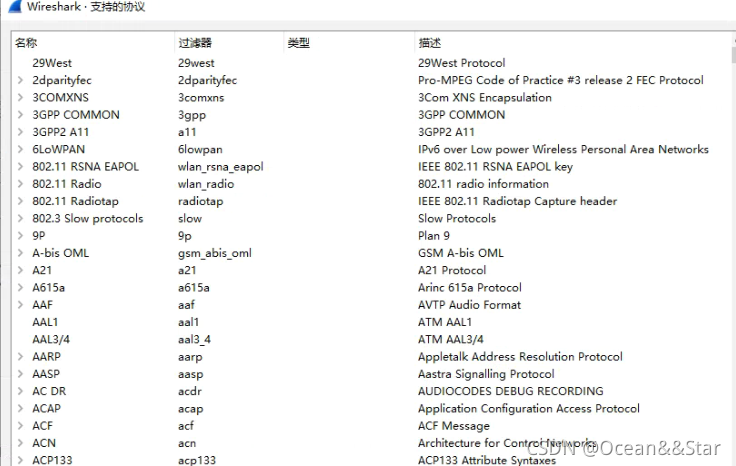Expand the A615a protocol row
Screen dimensions: 736x466
pyautogui.click(x=20, y=288)
